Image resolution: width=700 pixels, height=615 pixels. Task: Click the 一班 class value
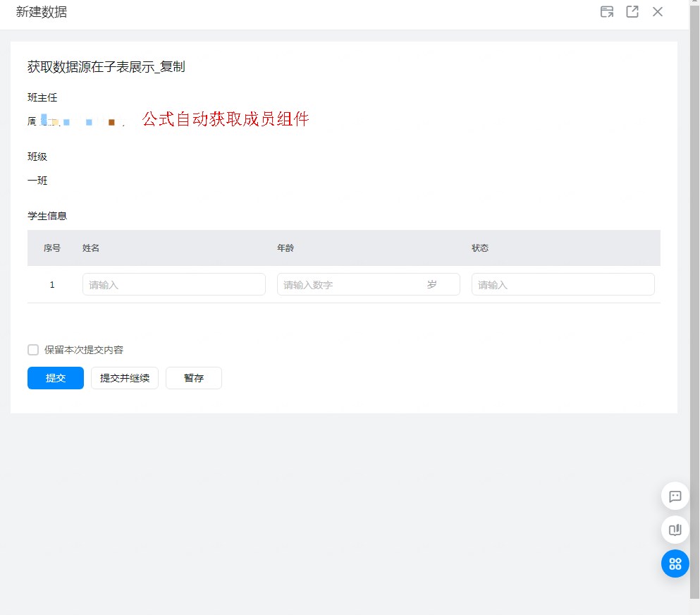(x=37, y=181)
